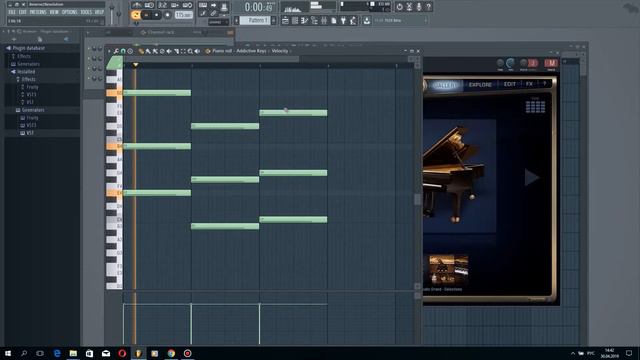Open Opera from the Windows taskbar
The height and width of the screenshot is (360, 640).
tap(122, 353)
